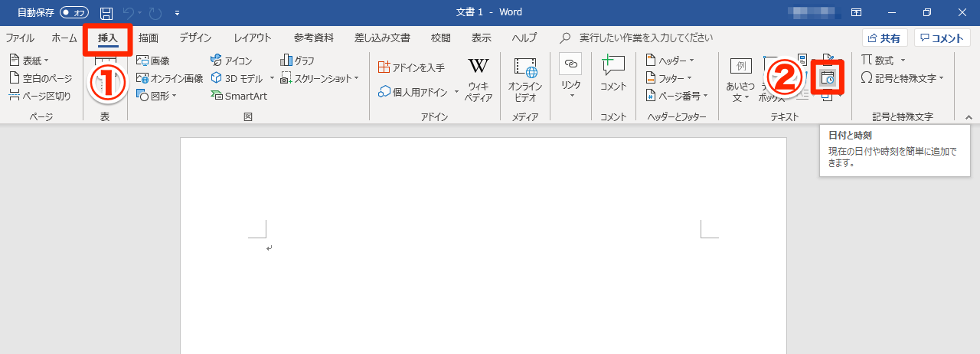This screenshot has height=354, width=980.
Task: Click the Redo arrow in title bar
Action: coord(154,13)
